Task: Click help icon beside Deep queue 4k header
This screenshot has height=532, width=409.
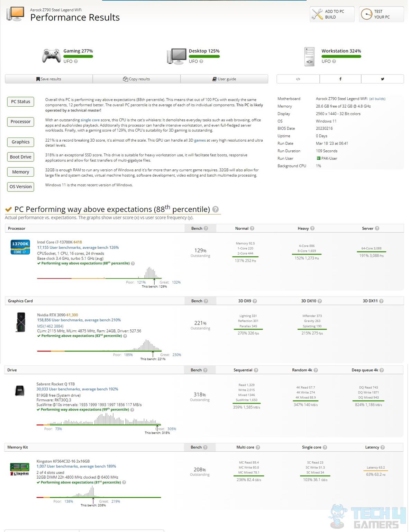Action: pos(382,370)
